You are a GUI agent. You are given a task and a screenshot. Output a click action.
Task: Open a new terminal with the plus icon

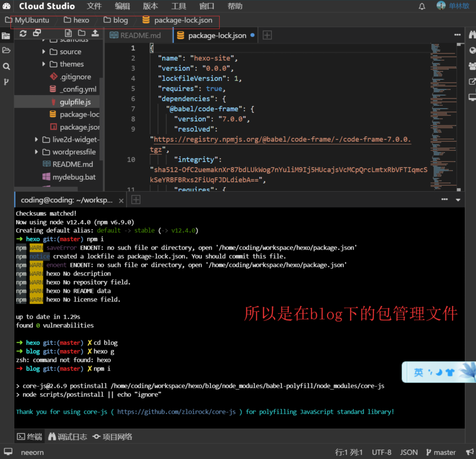pyautogui.click(x=136, y=199)
